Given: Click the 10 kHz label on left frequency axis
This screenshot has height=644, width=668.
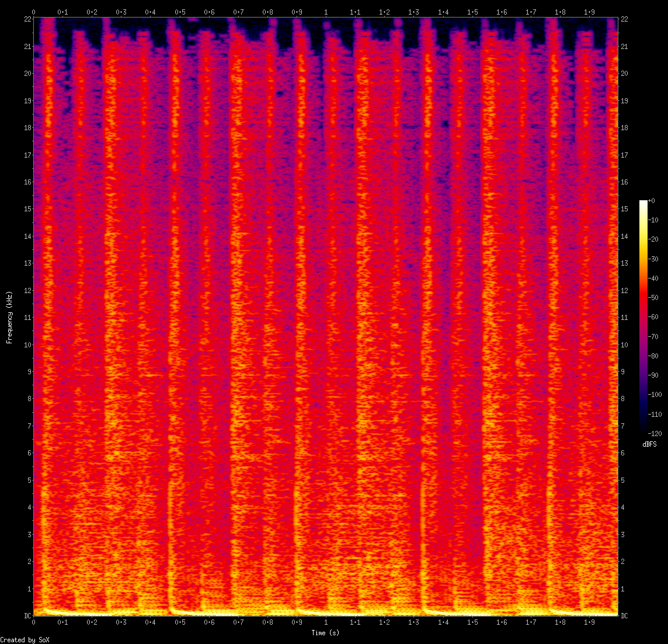Looking at the screenshot, I should [x=28, y=344].
